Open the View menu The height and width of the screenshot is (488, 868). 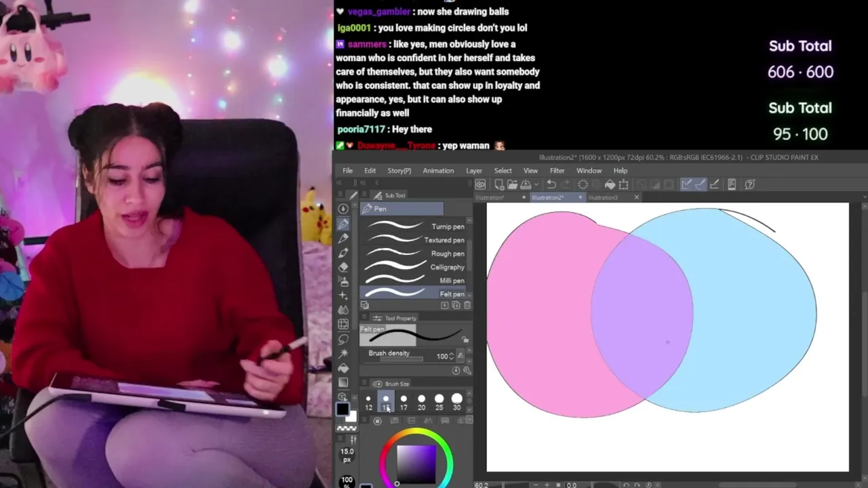click(530, 171)
